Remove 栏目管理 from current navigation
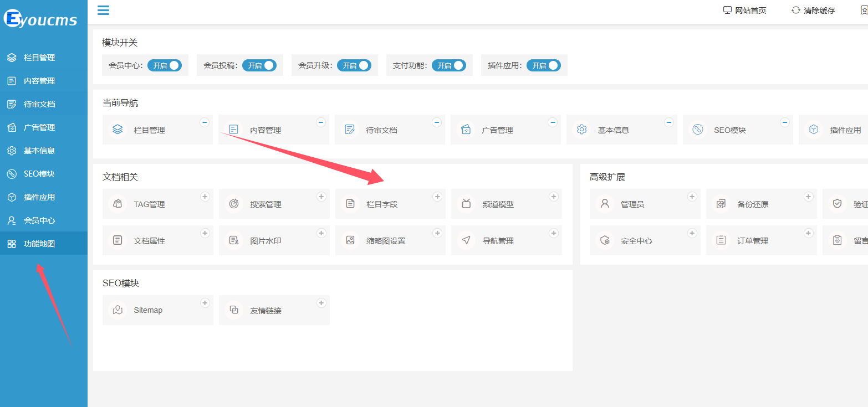The width and height of the screenshot is (868, 407). coord(205,122)
